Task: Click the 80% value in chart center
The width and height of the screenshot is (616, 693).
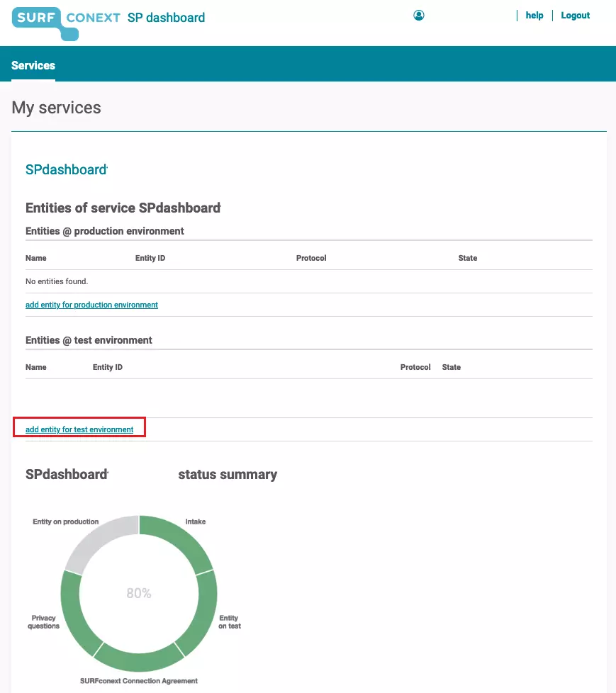Action: point(139,593)
